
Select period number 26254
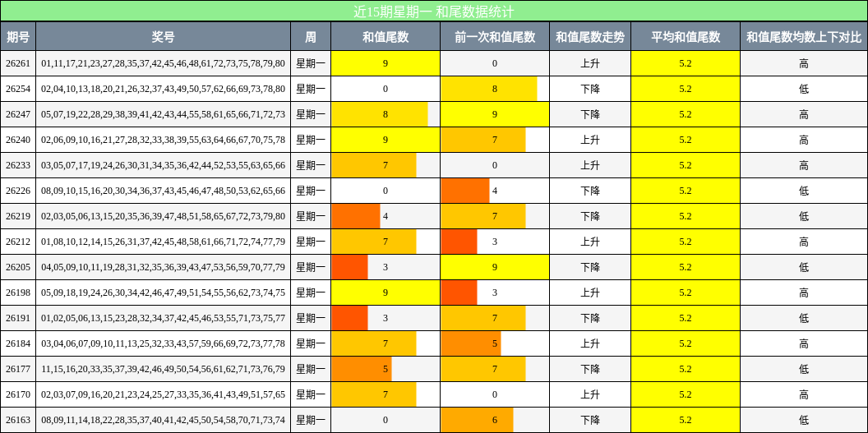[x=18, y=89]
